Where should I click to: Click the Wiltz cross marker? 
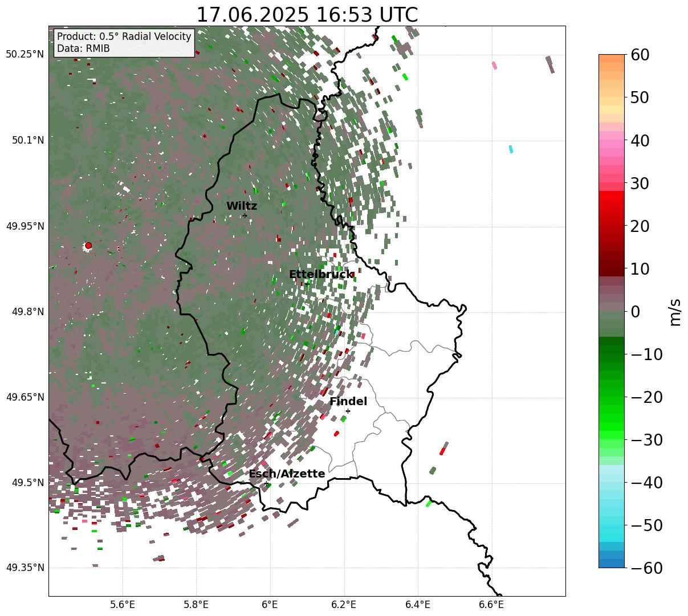point(245,215)
